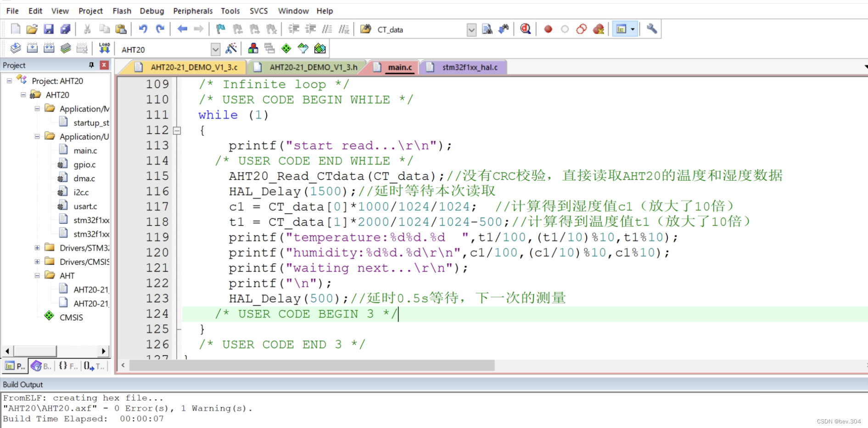Open window layout dropdown arrow
This screenshot has height=428, width=868.
633,29
